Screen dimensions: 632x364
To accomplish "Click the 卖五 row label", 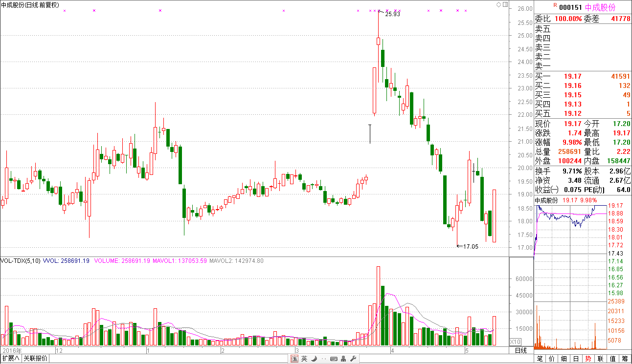I will tap(543, 29).
